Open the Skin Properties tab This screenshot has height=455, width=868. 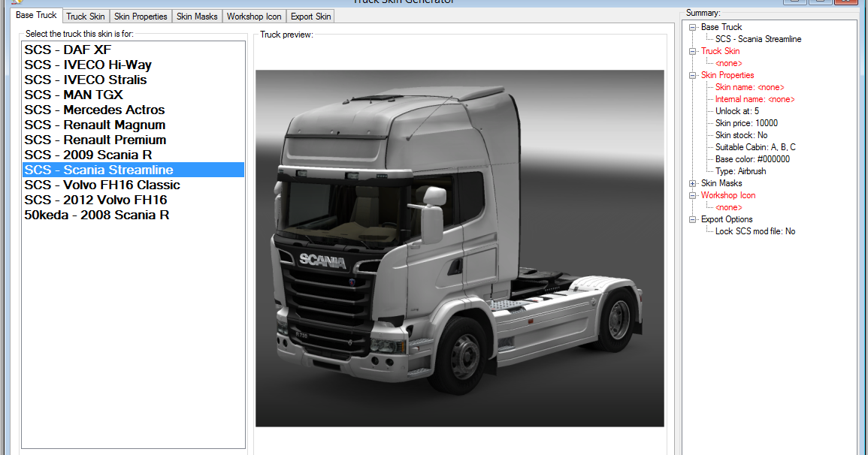(x=141, y=17)
